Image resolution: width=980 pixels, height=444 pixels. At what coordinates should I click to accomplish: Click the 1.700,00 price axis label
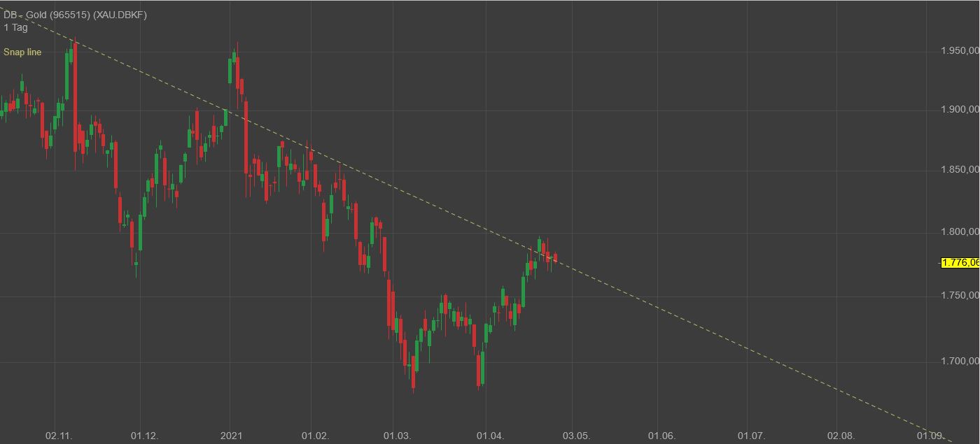point(960,361)
